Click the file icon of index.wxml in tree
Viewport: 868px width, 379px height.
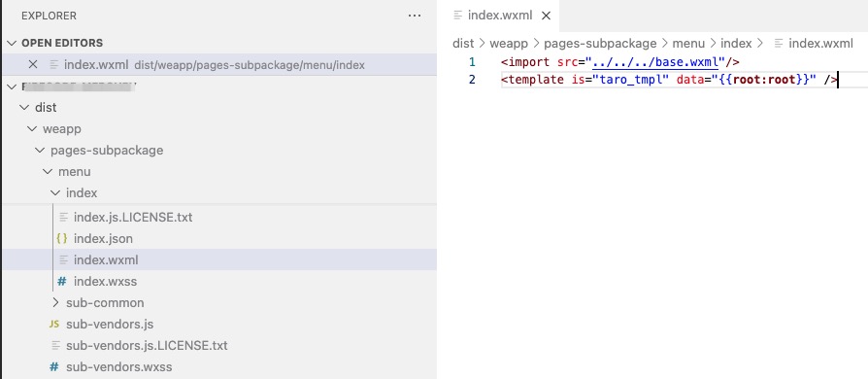point(64,259)
